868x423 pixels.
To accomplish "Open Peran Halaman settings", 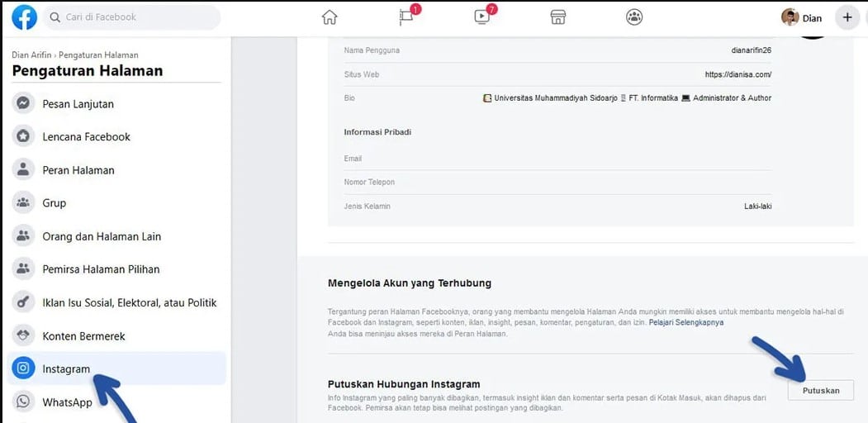I will point(116,170).
